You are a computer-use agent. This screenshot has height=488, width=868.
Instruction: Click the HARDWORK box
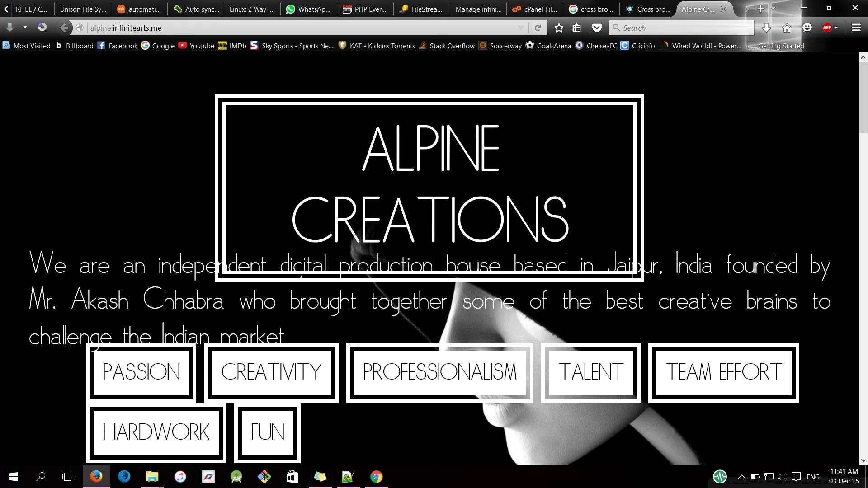click(156, 432)
